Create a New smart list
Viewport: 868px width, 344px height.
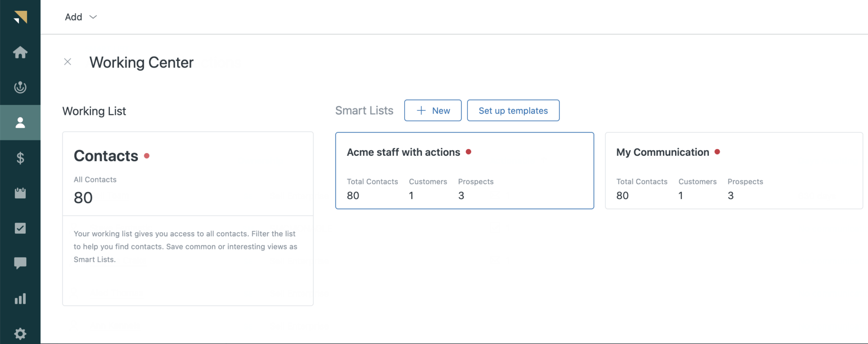tap(433, 110)
